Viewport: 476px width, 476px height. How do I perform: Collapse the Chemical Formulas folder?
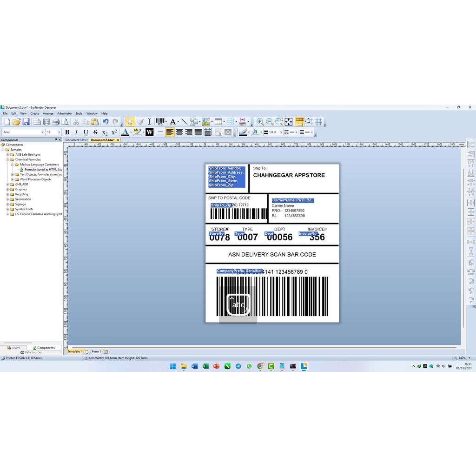7,159
